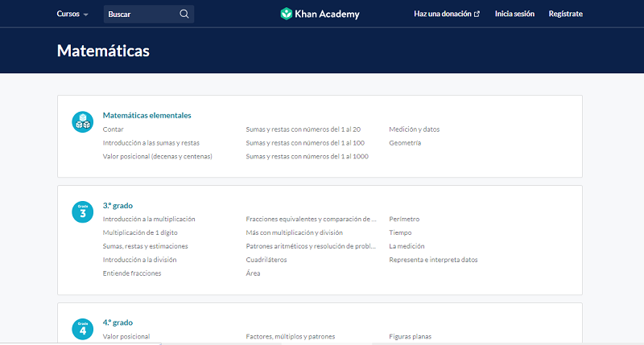This screenshot has width=644, height=345.
Task: Open Valor posicional (decenas y centenas)
Action: click(158, 156)
